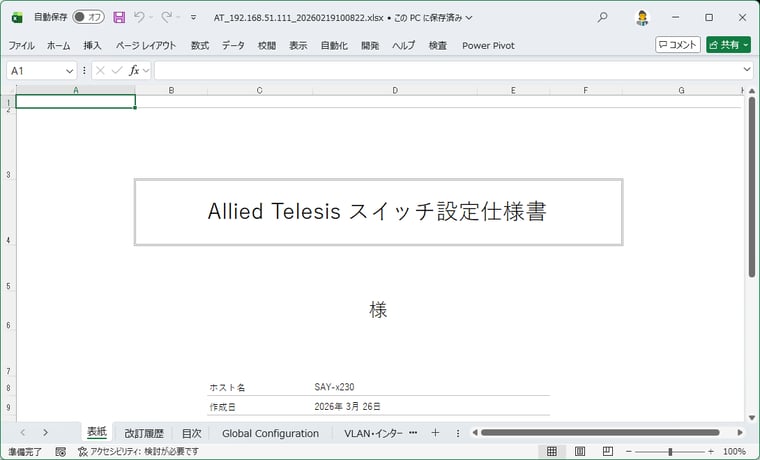This screenshot has width=760, height=460.
Task: Click the Excel app icon in title bar
Action: click(x=17, y=17)
